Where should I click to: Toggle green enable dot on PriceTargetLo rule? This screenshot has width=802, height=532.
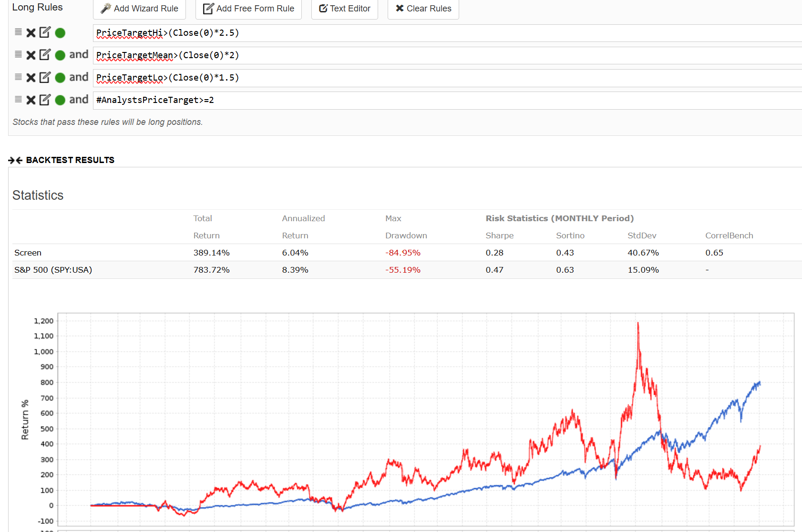point(60,78)
